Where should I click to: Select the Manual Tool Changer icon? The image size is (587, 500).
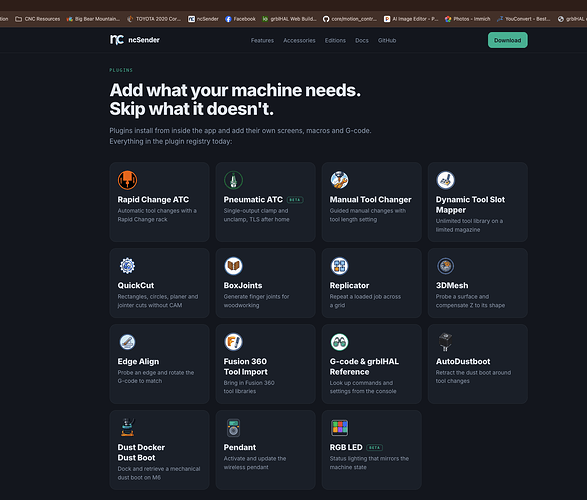click(340, 180)
